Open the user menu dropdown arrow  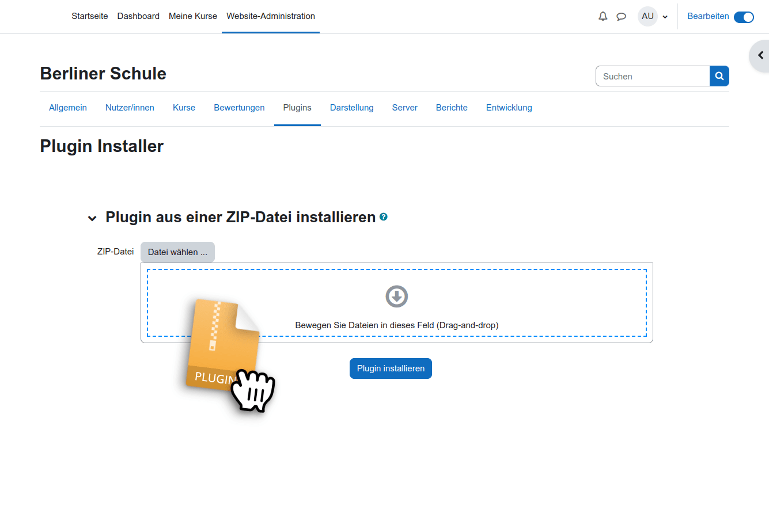(x=665, y=17)
